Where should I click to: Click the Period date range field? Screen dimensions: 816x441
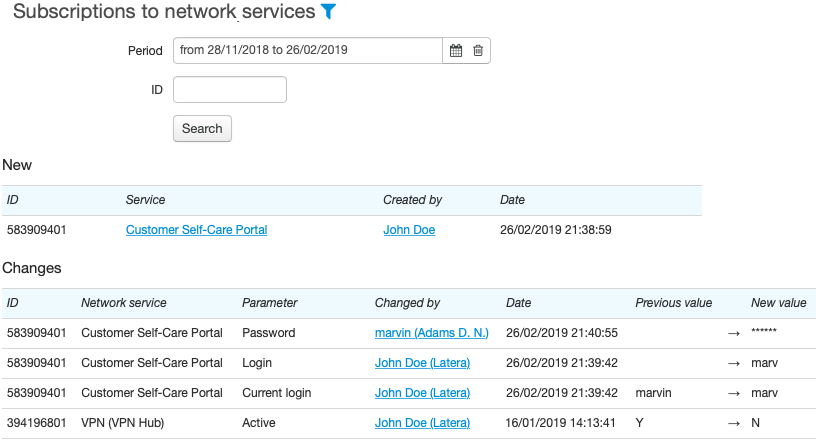(308, 51)
